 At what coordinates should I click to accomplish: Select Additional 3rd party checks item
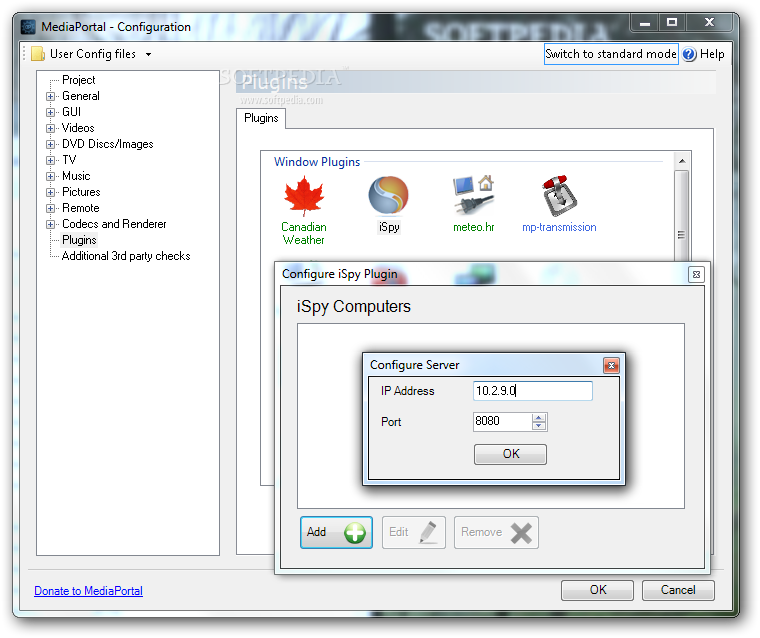pyautogui.click(x=126, y=256)
